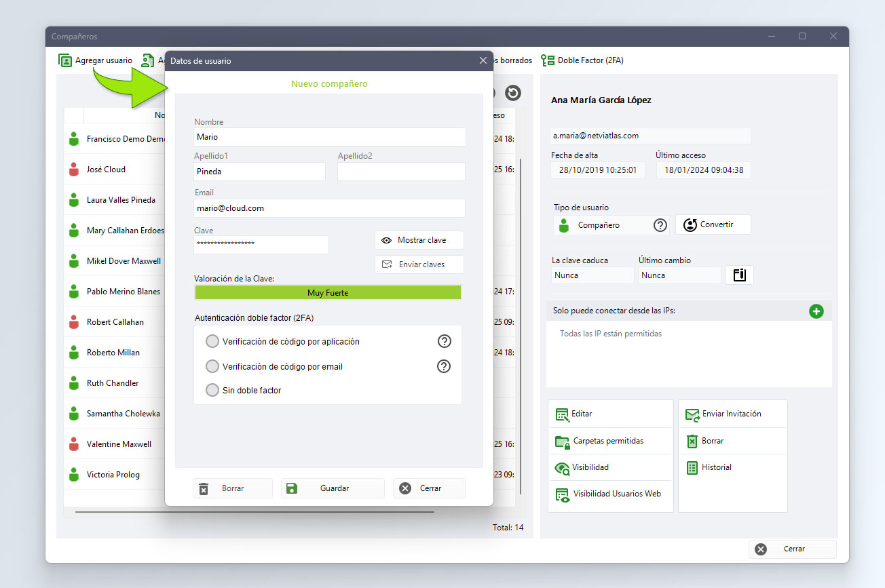Open help for verification by email

[x=445, y=366]
